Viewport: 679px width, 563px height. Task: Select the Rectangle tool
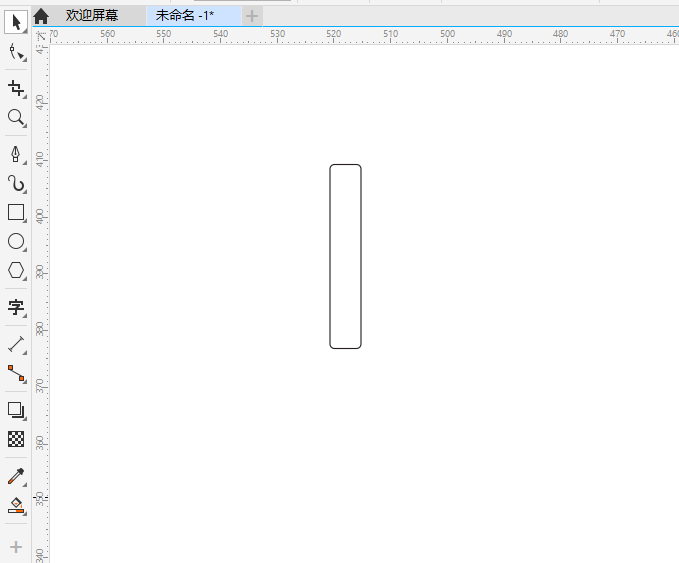click(x=16, y=213)
